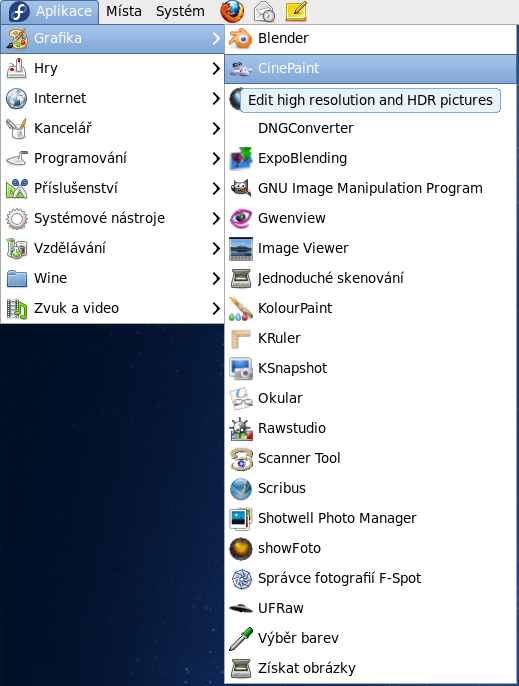Open the mail clock icon in the panel
This screenshot has width=519, height=686.
(x=264, y=11)
